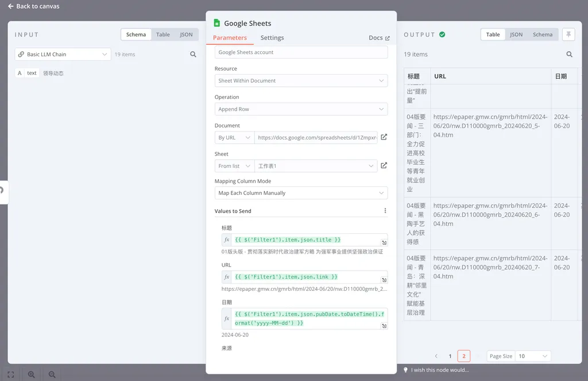588x381 pixels.
Task: Click the 日期 expression field
Action: point(310,319)
